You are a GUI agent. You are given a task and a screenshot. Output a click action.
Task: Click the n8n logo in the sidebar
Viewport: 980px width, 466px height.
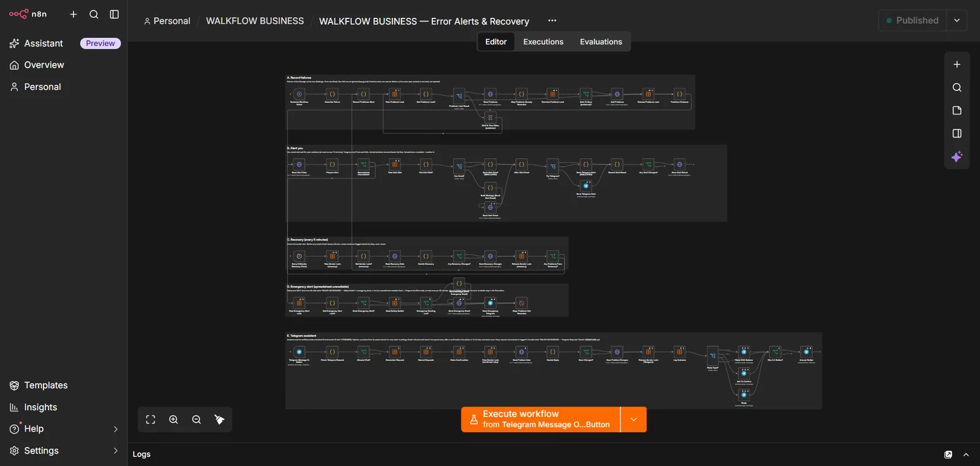(28, 14)
